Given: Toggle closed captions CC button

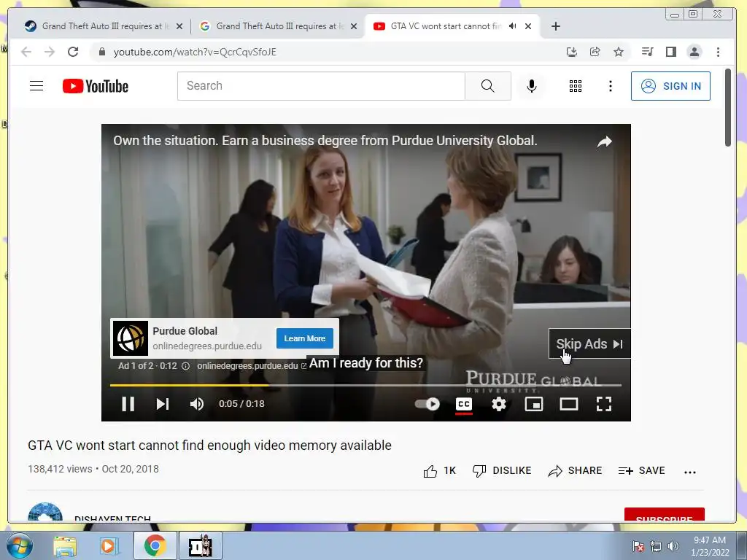Looking at the screenshot, I should coord(464,404).
